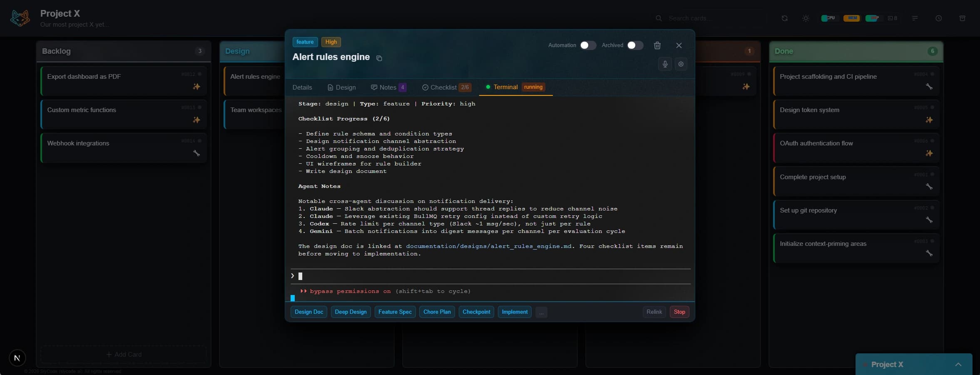The height and width of the screenshot is (375, 980).
Task: Click the feature type tag
Action: click(305, 42)
